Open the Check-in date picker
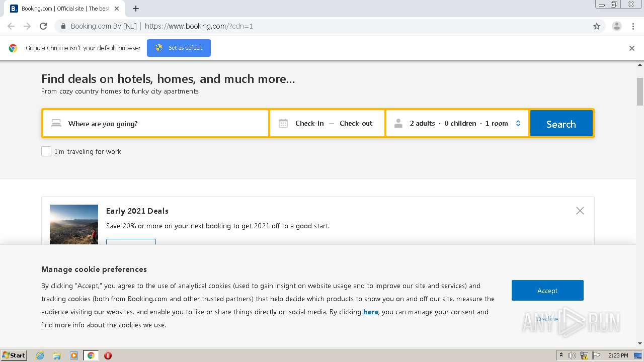644x362 pixels. pos(309,123)
